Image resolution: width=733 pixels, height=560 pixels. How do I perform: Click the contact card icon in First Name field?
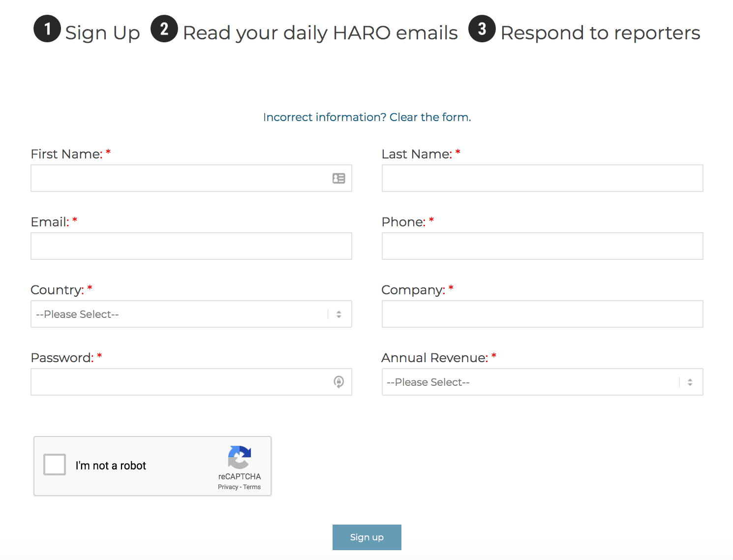pyautogui.click(x=339, y=178)
